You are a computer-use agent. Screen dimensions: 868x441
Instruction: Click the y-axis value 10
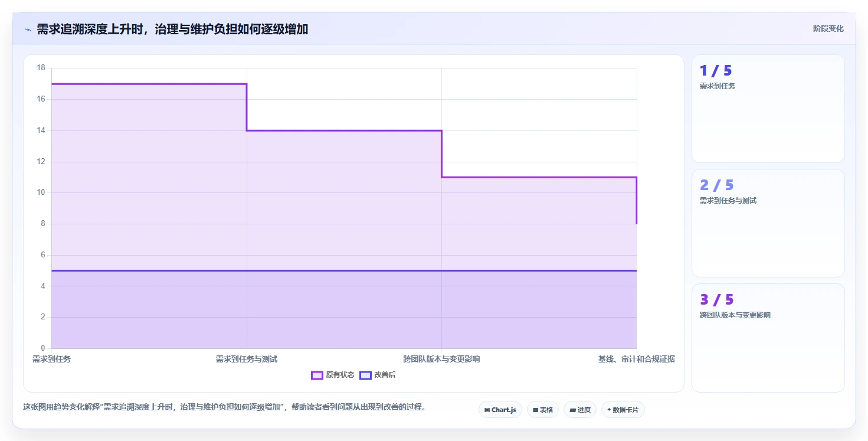[41, 192]
